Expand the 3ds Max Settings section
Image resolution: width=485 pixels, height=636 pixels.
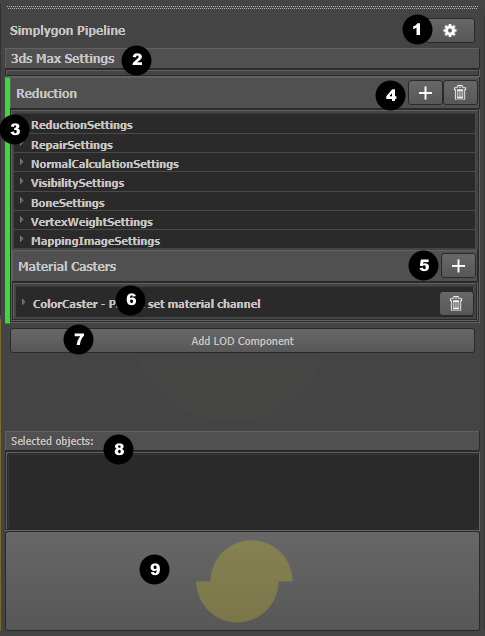click(242, 58)
